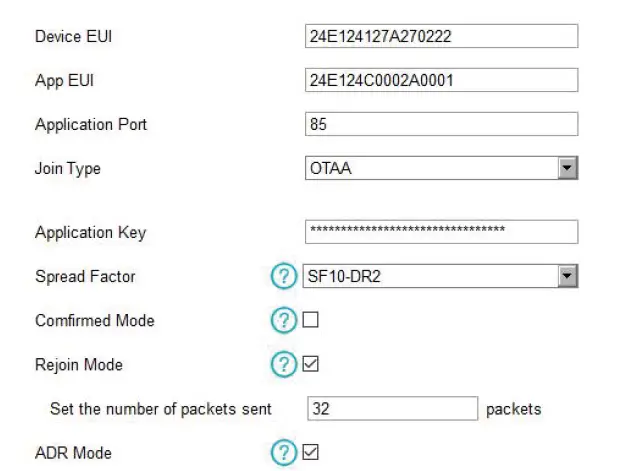Expand the Spread Factor dropdown arrow
617x471 pixels.
[568, 277]
